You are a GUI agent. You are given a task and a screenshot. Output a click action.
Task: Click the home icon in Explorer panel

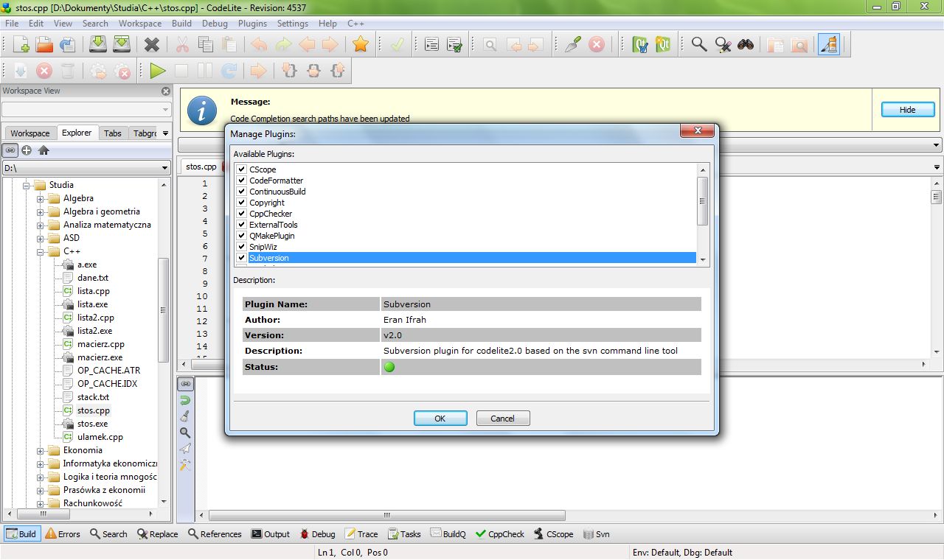tap(44, 150)
